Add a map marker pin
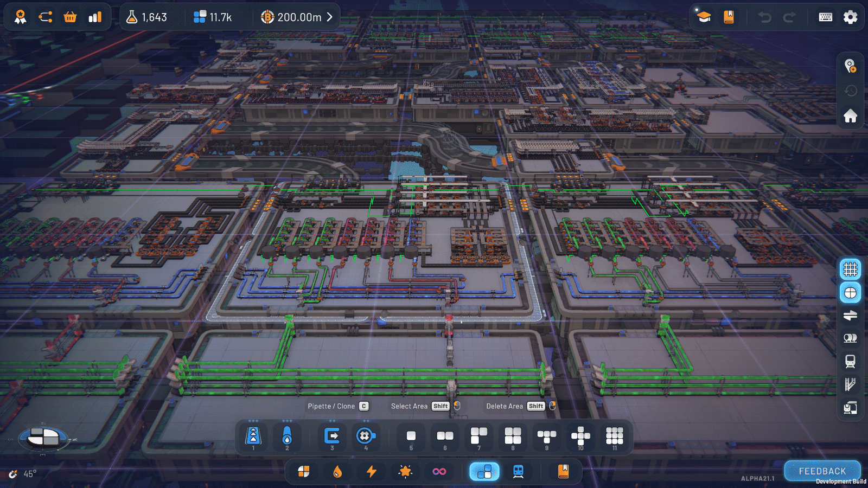 (x=850, y=66)
